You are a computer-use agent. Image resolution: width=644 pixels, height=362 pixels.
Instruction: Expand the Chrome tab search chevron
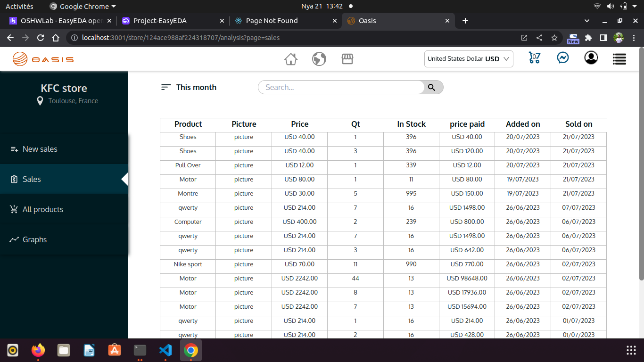[587, 21]
